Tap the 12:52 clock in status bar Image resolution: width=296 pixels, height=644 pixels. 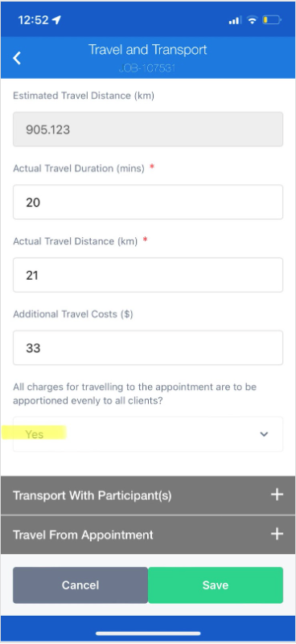[33, 20]
